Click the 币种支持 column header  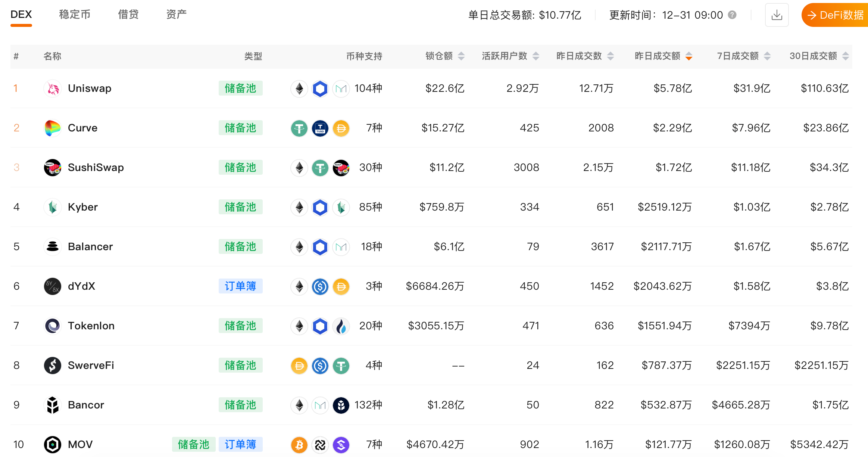364,56
